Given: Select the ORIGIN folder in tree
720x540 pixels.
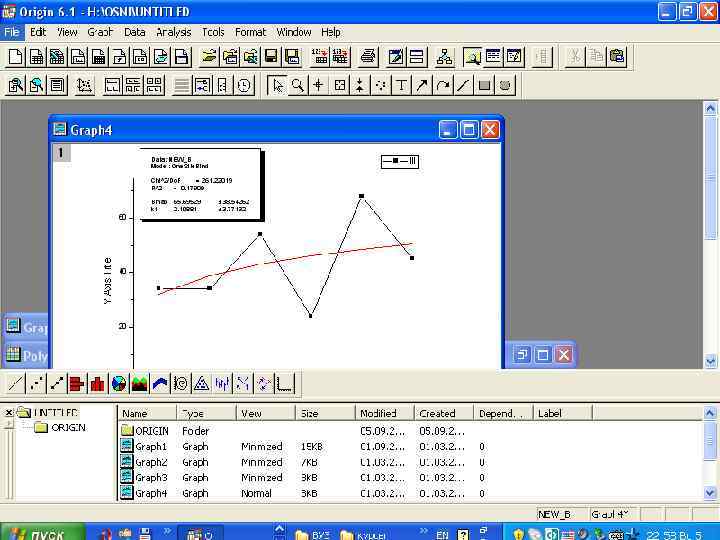Looking at the screenshot, I should point(60,428).
